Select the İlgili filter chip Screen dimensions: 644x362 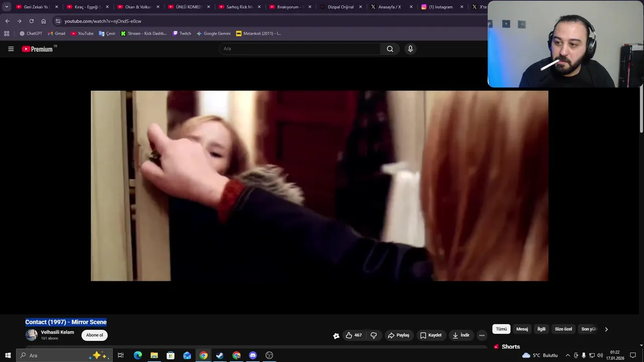pyautogui.click(x=541, y=329)
